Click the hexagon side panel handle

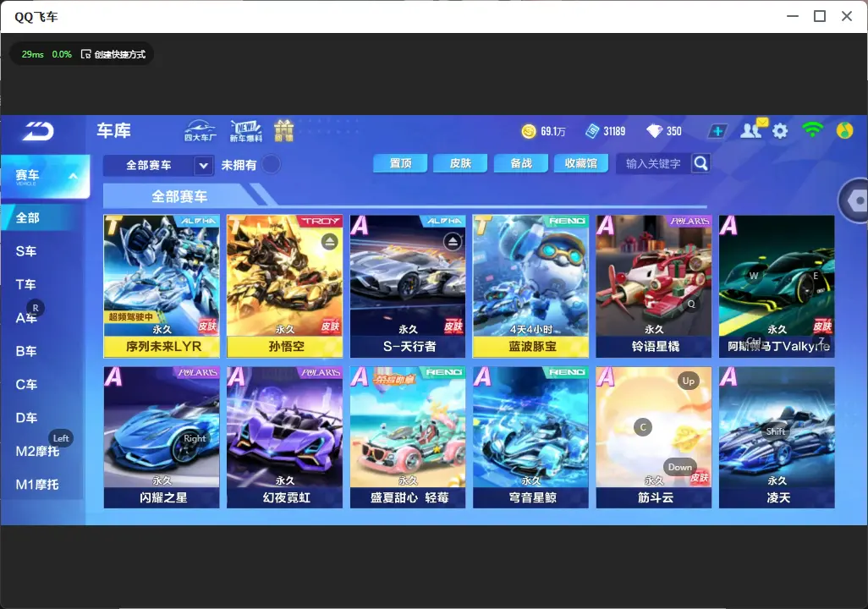(856, 200)
